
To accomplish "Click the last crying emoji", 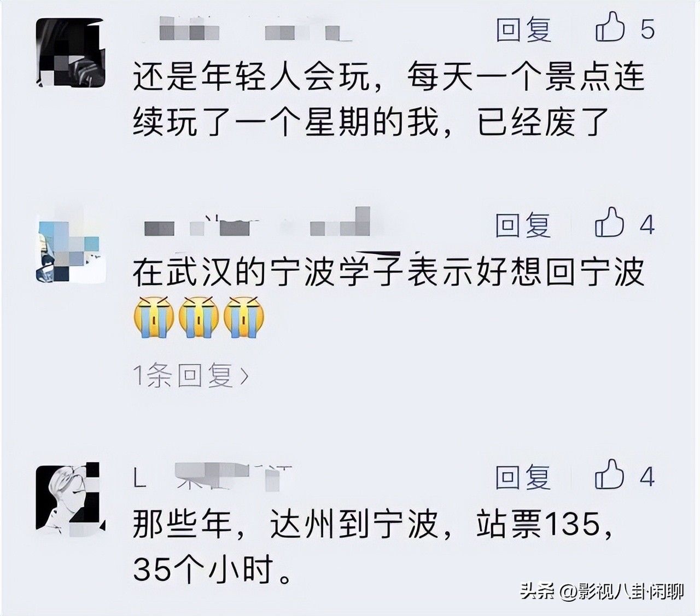I will tap(244, 316).
